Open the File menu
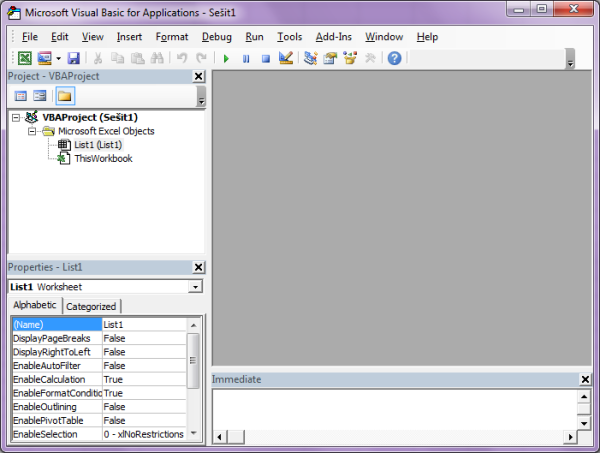Image resolution: width=600 pixels, height=453 pixels. [x=30, y=37]
